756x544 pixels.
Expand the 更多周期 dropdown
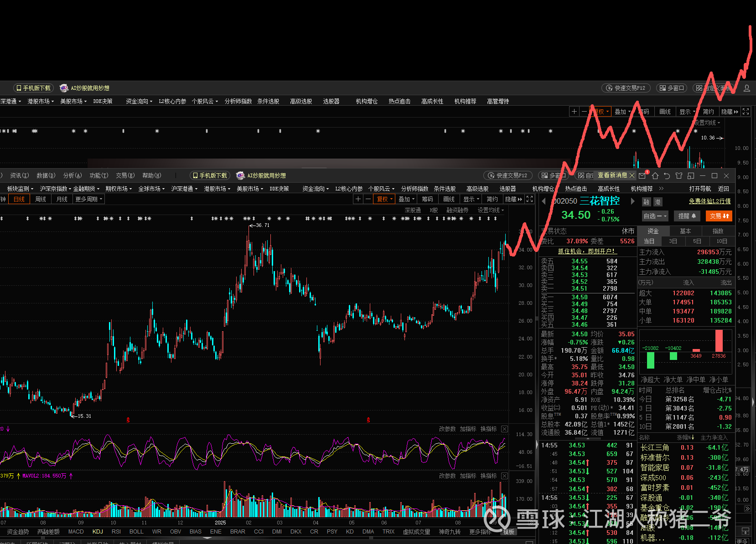click(x=89, y=199)
